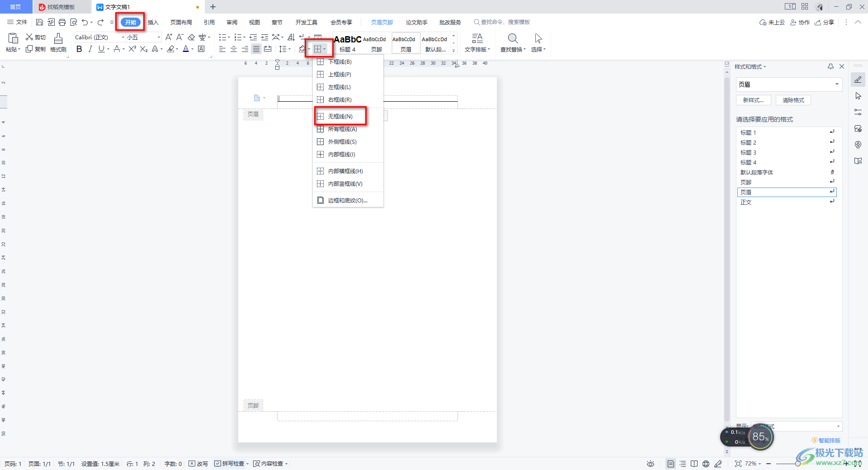Open reading mode book icon in status bar
This screenshot has width=868, height=470.
click(x=694, y=464)
